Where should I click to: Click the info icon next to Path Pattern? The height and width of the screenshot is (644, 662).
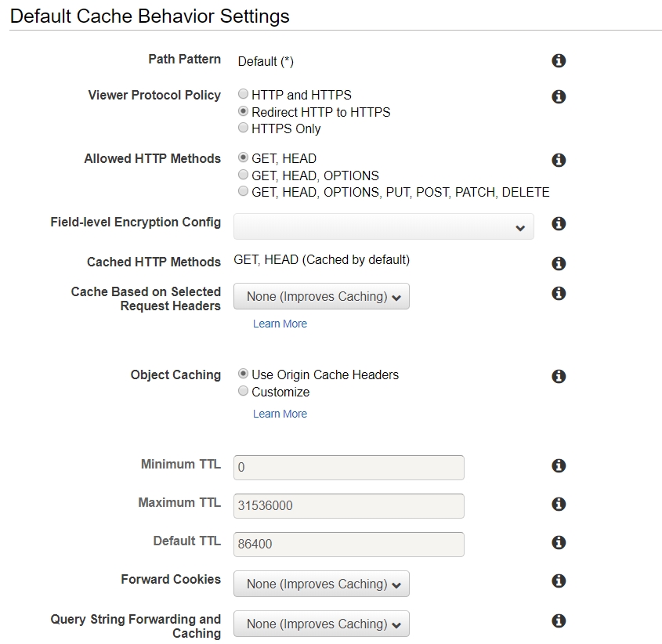click(559, 61)
